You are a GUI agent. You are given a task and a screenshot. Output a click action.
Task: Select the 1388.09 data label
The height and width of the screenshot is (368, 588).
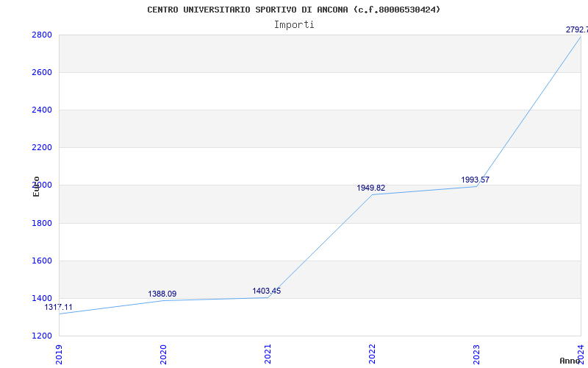[x=162, y=294]
